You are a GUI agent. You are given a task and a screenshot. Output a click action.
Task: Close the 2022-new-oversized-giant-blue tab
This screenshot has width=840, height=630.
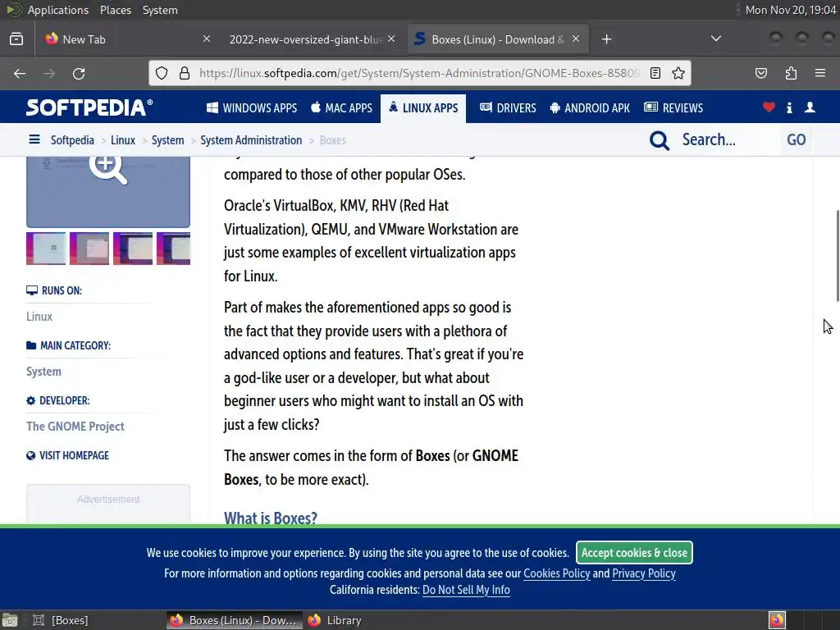point(391,39)
